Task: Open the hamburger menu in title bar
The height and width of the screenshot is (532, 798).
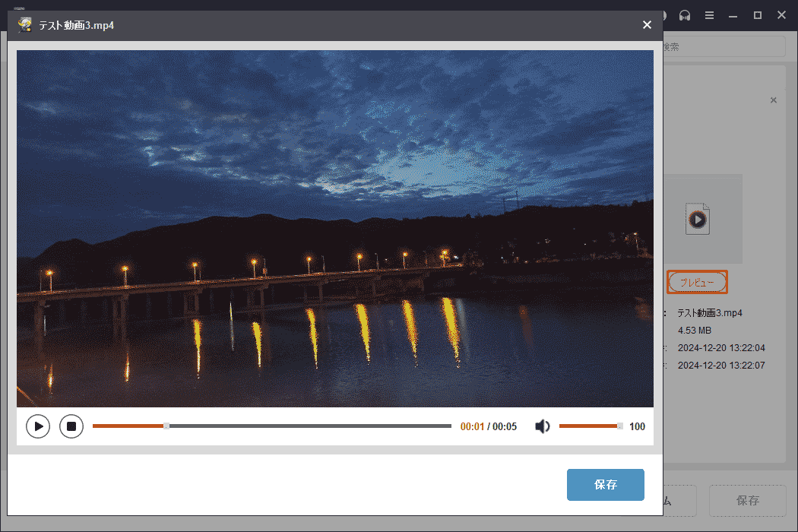Action: (x=709, y=15)
